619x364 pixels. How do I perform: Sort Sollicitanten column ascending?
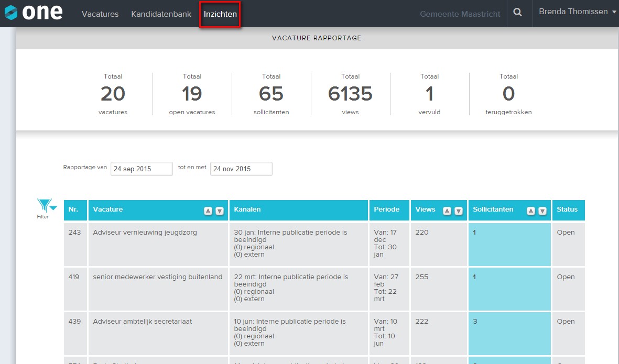pyautogui.click(x=531, y=211)
